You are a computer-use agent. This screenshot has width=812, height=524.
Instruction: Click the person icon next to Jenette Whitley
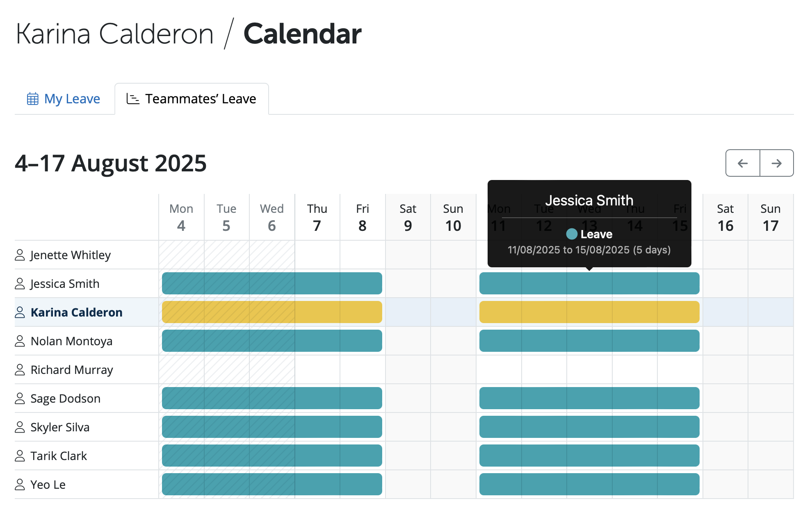20,255
